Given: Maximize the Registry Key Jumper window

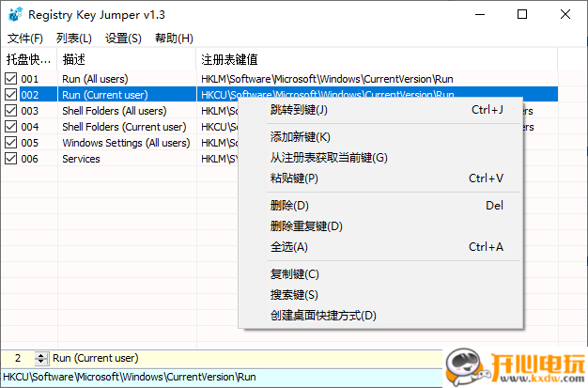Looking at the screenshot, I should point(522,14).
